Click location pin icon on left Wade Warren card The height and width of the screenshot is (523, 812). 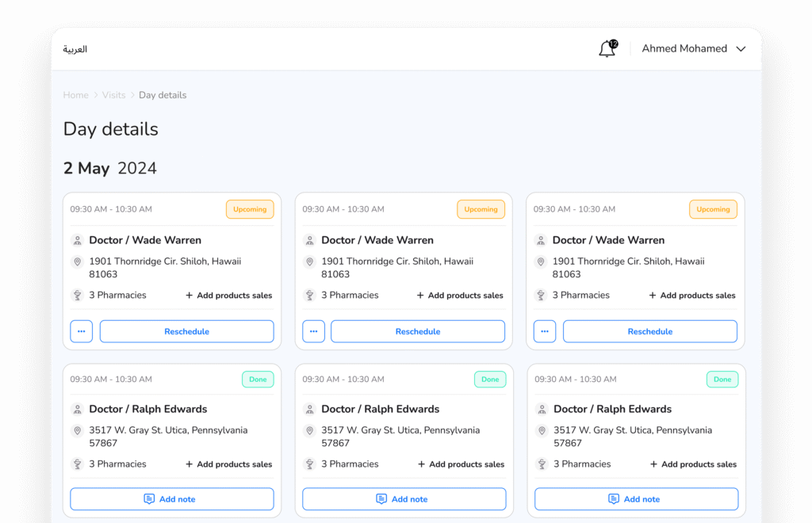pos(78,262)
